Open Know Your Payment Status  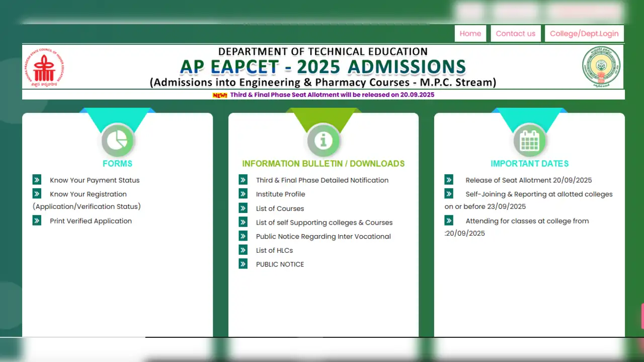[95, 180]
